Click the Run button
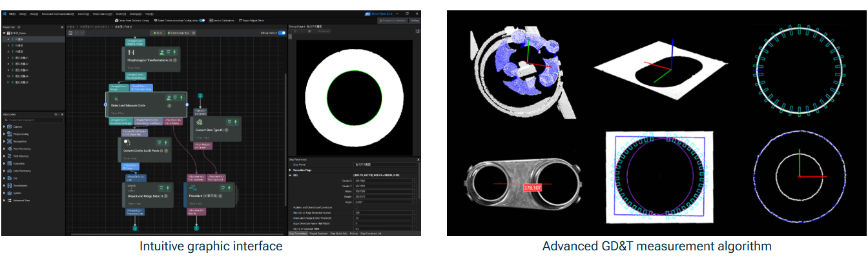The height and width of the screenshot is (271, 868). pyautogui.click(x=156, y=32)
